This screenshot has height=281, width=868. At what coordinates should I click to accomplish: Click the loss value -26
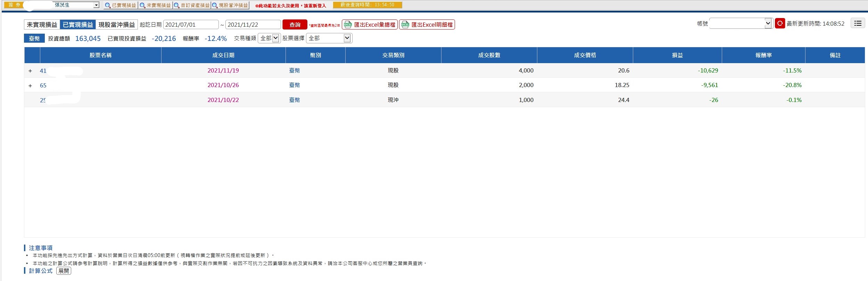pos(713,100)
